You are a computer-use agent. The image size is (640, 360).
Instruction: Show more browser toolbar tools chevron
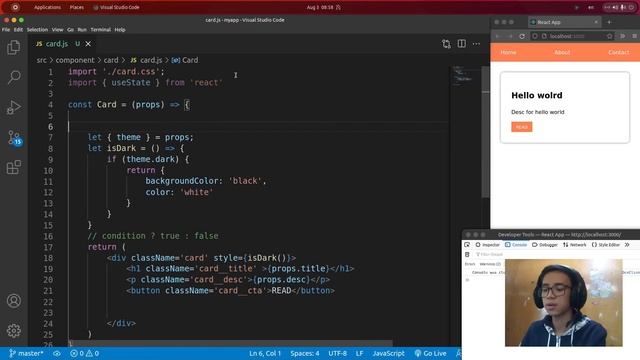(622, 36)
